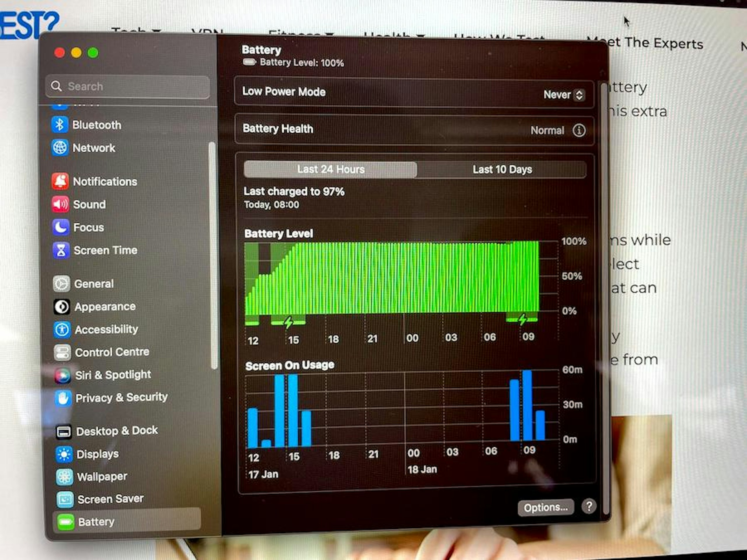The image size is (747, 560).
Task: Click the Last charged to 97% text
Action: click(x=294, y=191)
